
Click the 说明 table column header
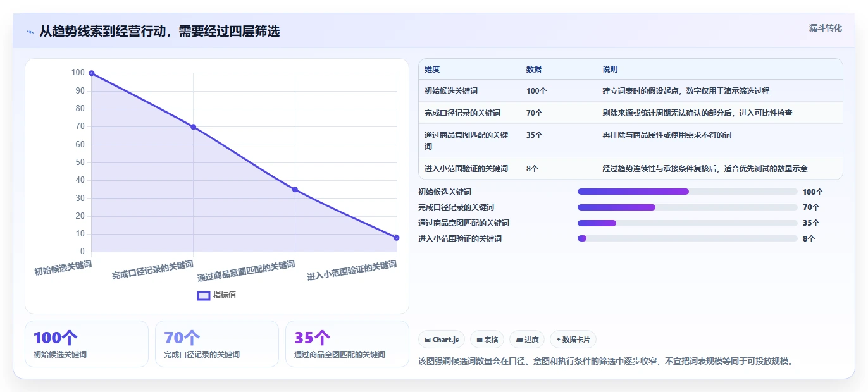(610, 70)
